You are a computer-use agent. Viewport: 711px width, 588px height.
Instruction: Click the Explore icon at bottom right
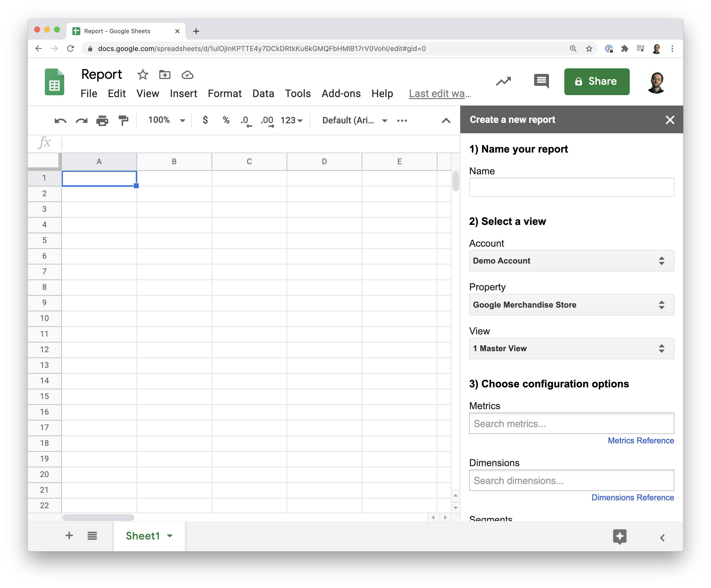[x=620, y=536]
